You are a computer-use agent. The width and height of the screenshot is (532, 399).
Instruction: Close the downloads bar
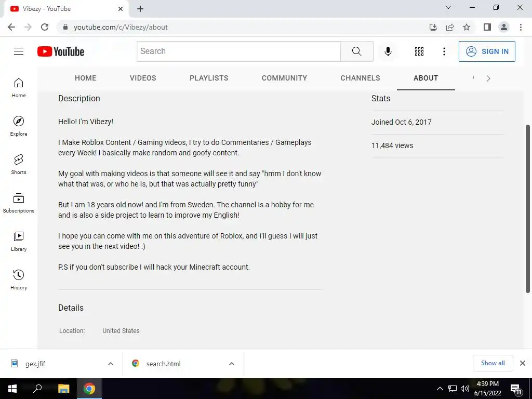(523, 363)
